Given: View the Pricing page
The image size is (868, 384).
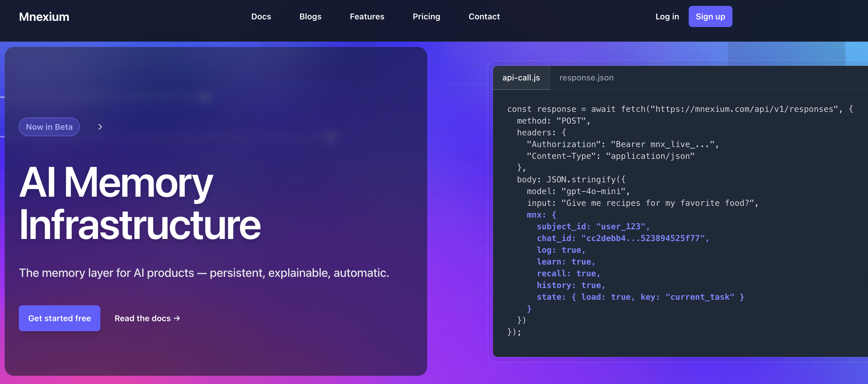Looking at the screenshot, I should 426,16.
